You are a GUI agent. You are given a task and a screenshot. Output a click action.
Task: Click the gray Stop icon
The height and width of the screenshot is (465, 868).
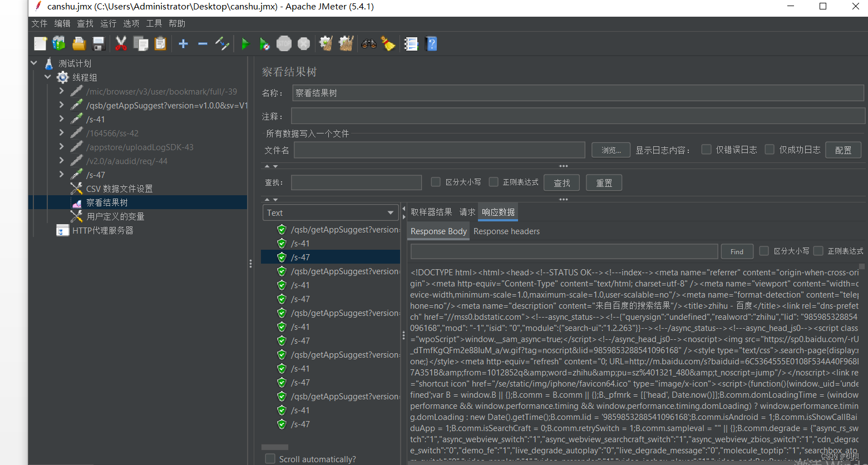click(284, 43)
